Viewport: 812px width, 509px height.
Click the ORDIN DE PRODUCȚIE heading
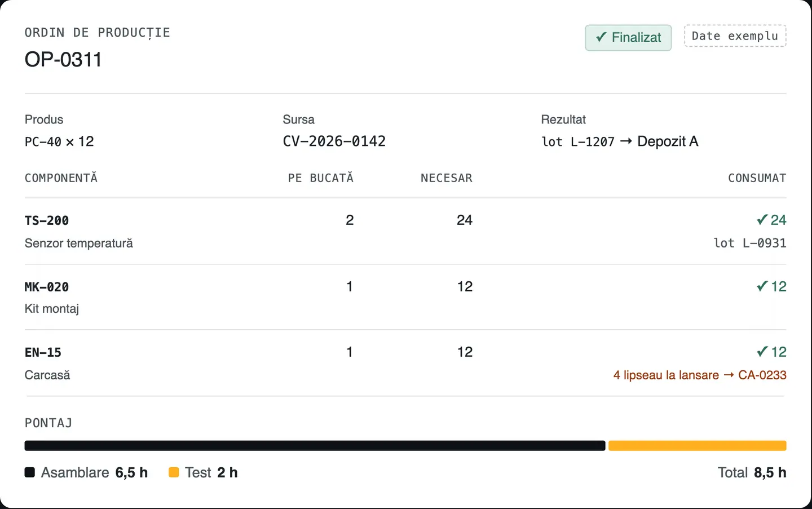tap(98, 33)
